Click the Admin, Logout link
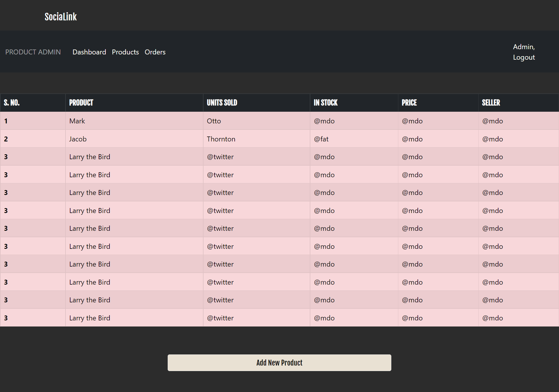Image resolution: width=559 pixels, height=392 pixels. 523,52
